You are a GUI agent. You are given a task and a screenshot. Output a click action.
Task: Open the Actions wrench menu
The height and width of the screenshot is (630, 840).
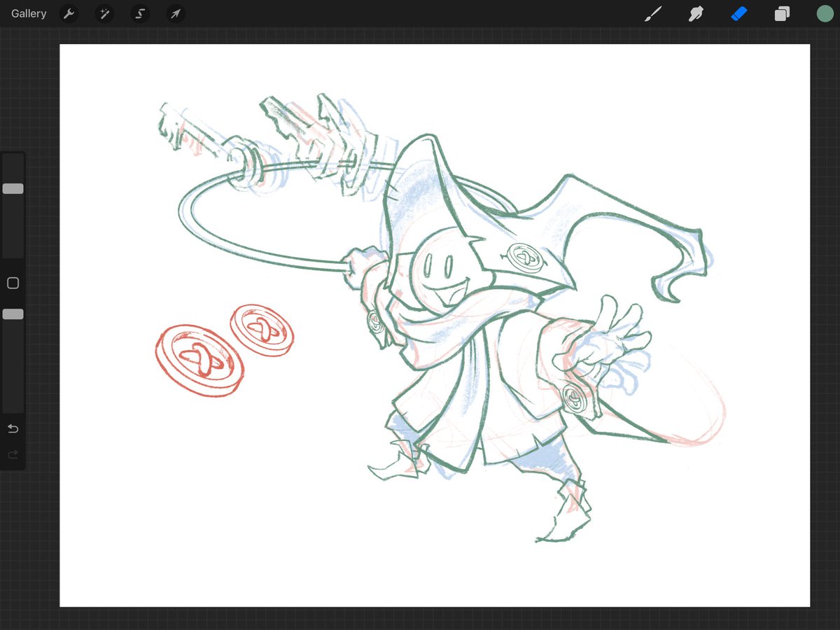coord(69,13)
